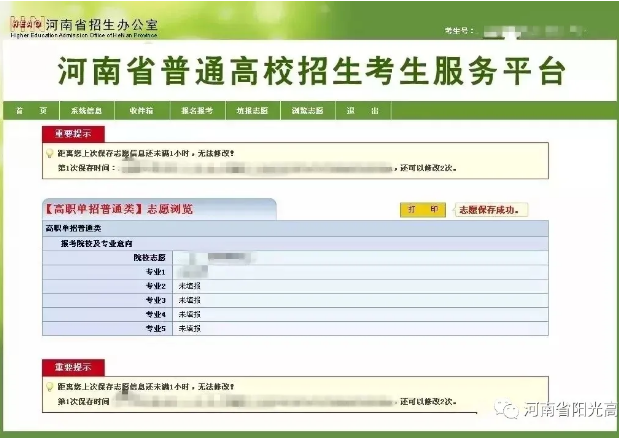Screen dimensions: 619x439
Task: Open the 系统信息 menu item
Action: click(x=86, y=111)
